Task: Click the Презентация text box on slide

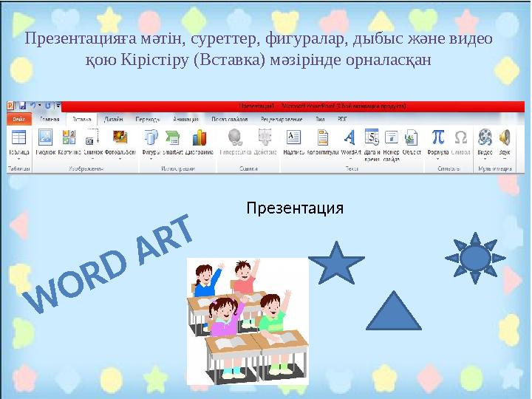Action: click(x=295, y=208)
